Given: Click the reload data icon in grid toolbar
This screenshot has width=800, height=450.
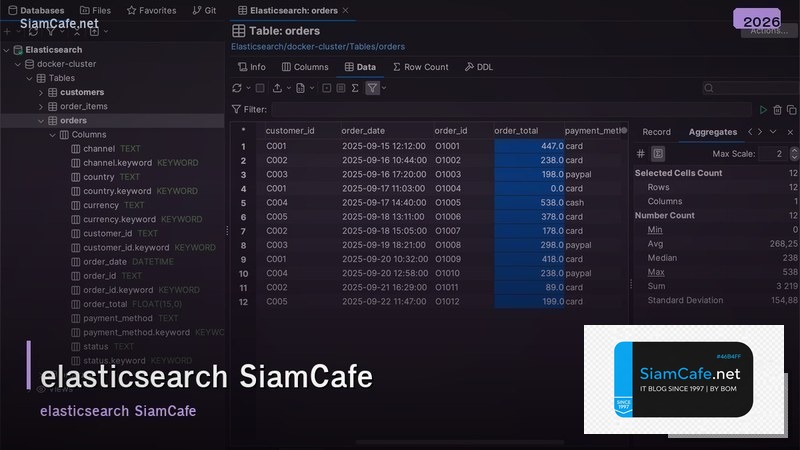Looking at the screenshot, I should 237,88.
